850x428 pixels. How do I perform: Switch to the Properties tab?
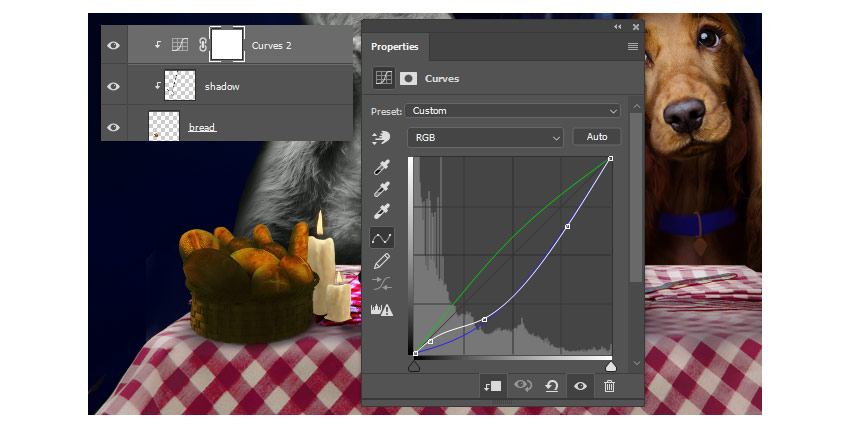point(395,47)
